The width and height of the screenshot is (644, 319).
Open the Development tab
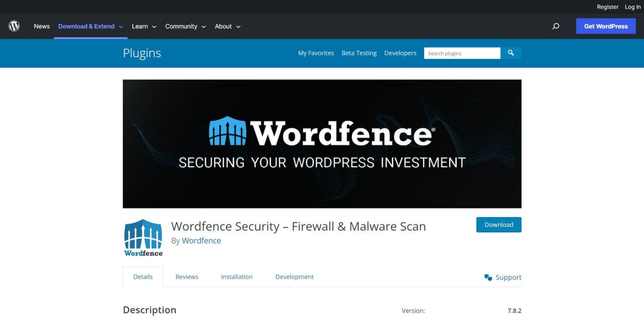(x=294, y=277)
